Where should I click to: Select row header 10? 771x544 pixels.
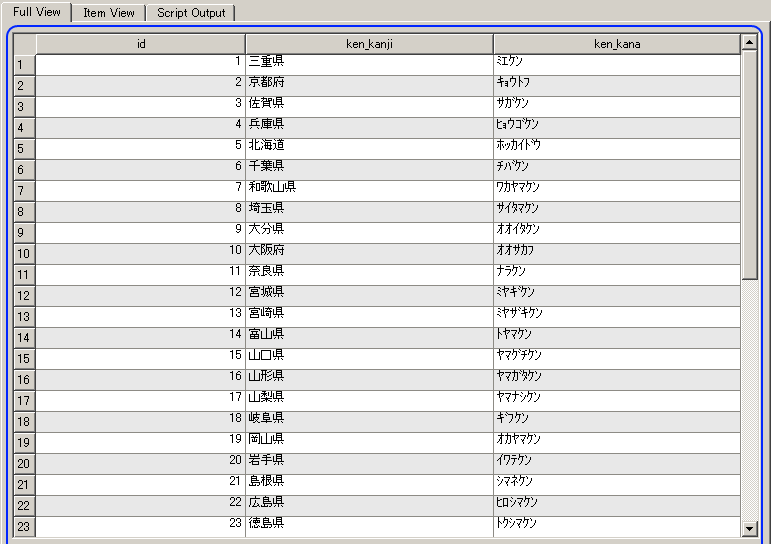coord(24,254)
